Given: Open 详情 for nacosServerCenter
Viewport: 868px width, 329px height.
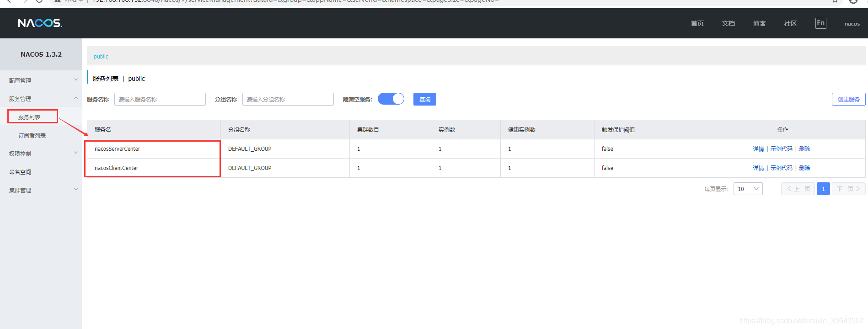Looking at the screenshot, I should pyautogui.click(x=758, y=149).
